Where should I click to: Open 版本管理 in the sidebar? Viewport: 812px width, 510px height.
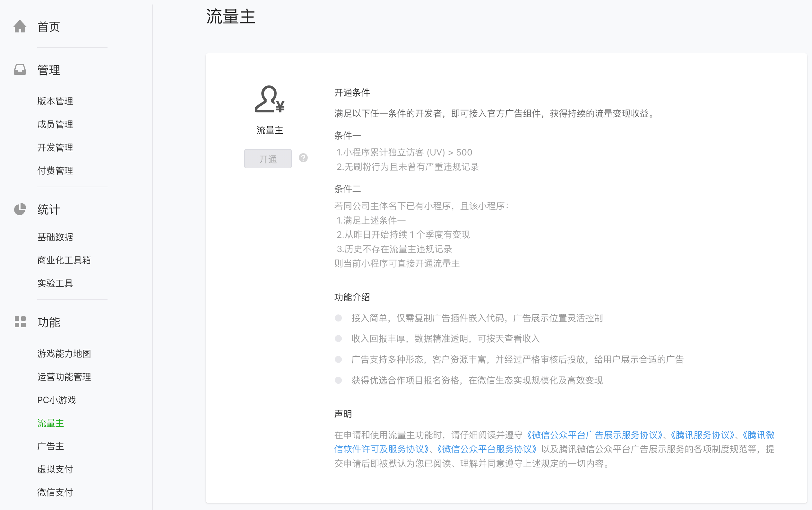55,101
